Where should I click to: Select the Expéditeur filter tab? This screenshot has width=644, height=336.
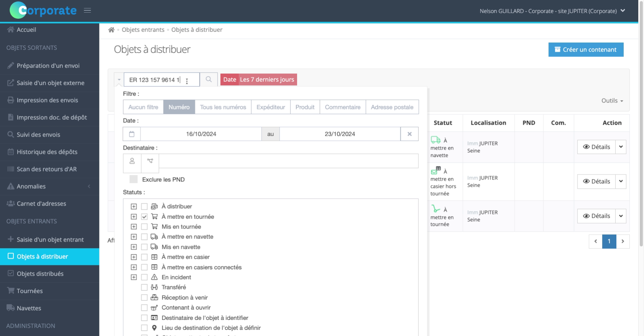271,107
